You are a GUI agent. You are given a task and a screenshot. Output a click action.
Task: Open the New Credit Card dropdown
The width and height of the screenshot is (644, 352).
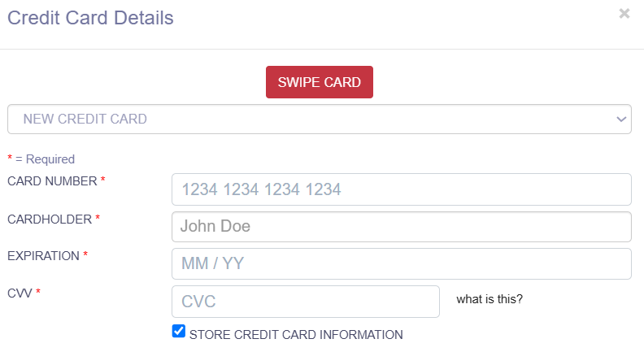[319, 119]
